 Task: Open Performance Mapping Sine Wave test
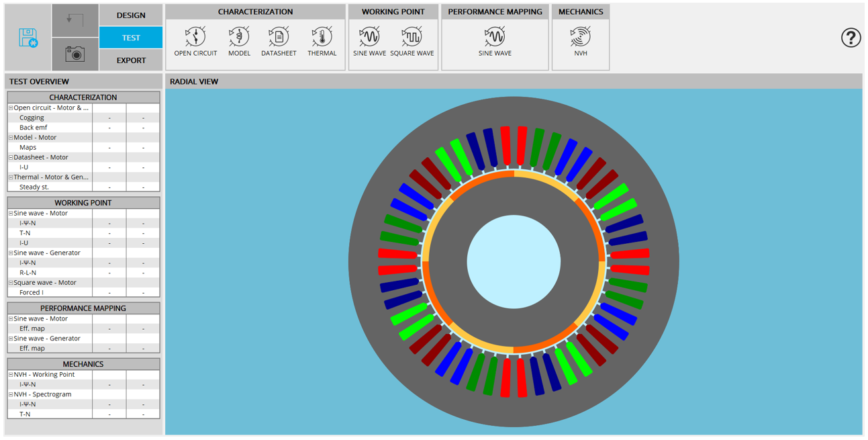[495, 42]
